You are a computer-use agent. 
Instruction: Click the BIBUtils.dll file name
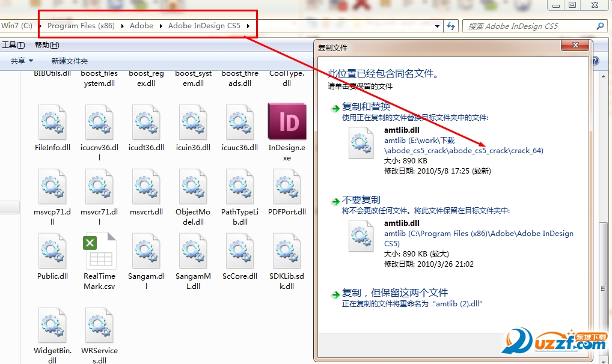coord(52,73)
